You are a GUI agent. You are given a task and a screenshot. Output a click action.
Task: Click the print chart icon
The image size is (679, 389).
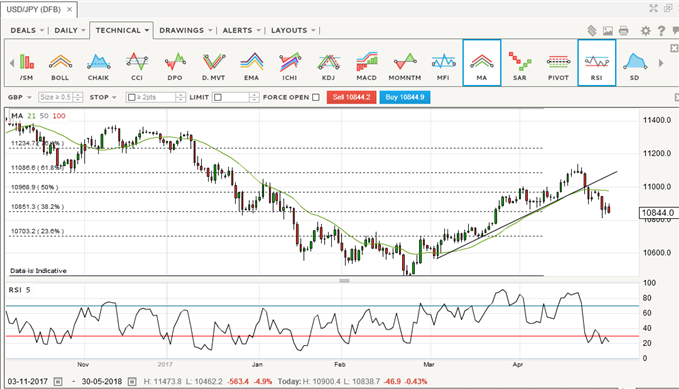tap(623, 31)
